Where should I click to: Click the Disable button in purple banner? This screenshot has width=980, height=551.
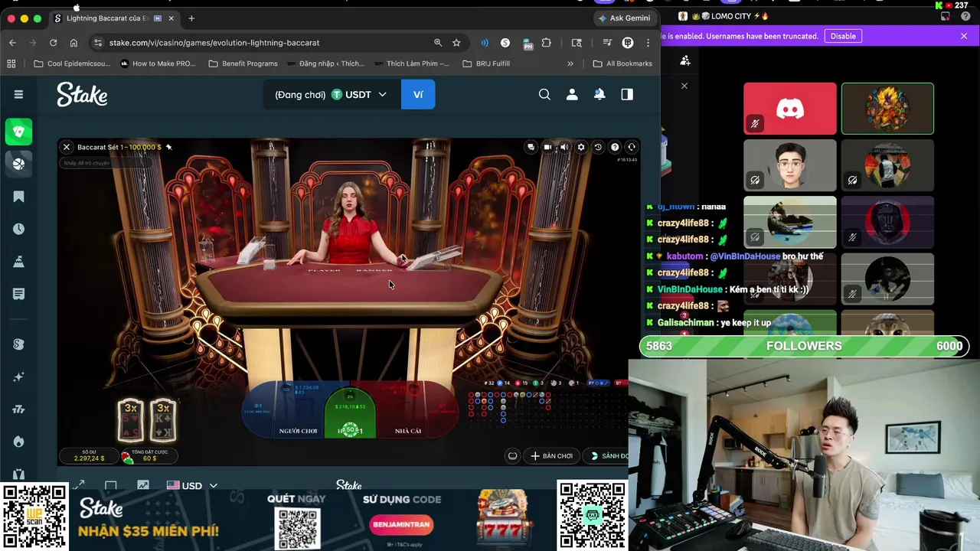coord(843,36)
